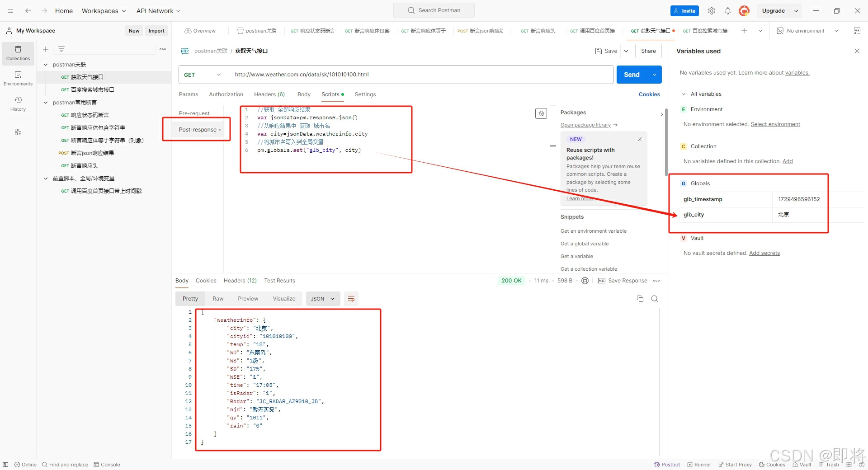Click the Postbot icon in script editor
Viewport: 868px width, 470px height.
click(541, 113)
